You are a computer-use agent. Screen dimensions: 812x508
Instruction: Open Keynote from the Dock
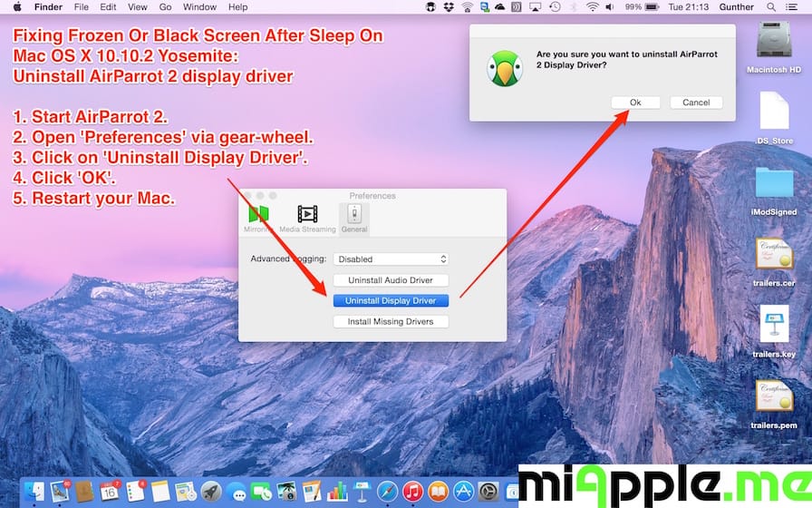pyautogui.click(x=362, y=492)
